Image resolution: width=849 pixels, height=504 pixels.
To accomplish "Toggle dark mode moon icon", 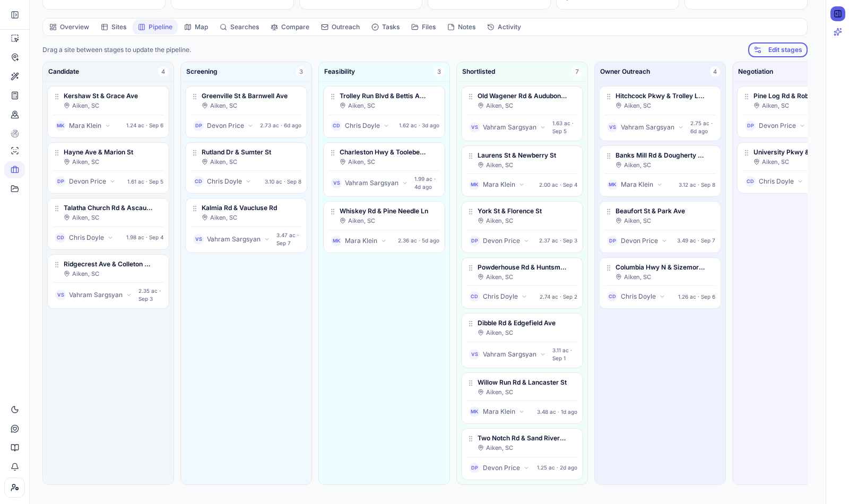I will (15, 410).
